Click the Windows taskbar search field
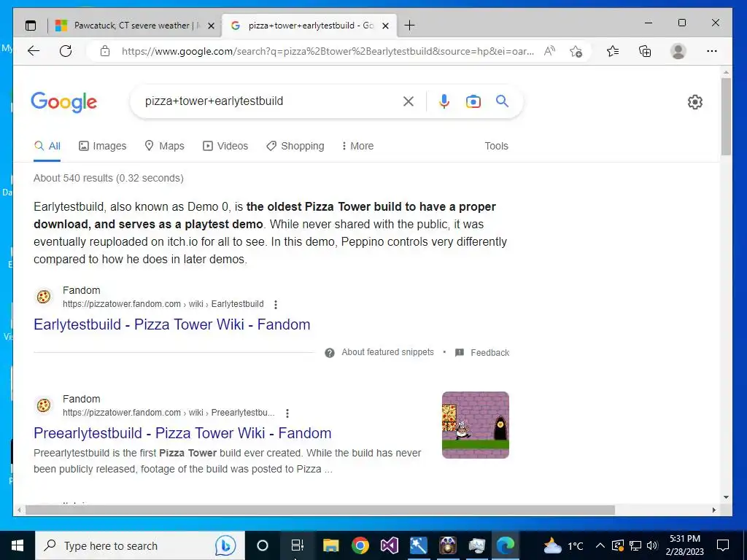 141,545
